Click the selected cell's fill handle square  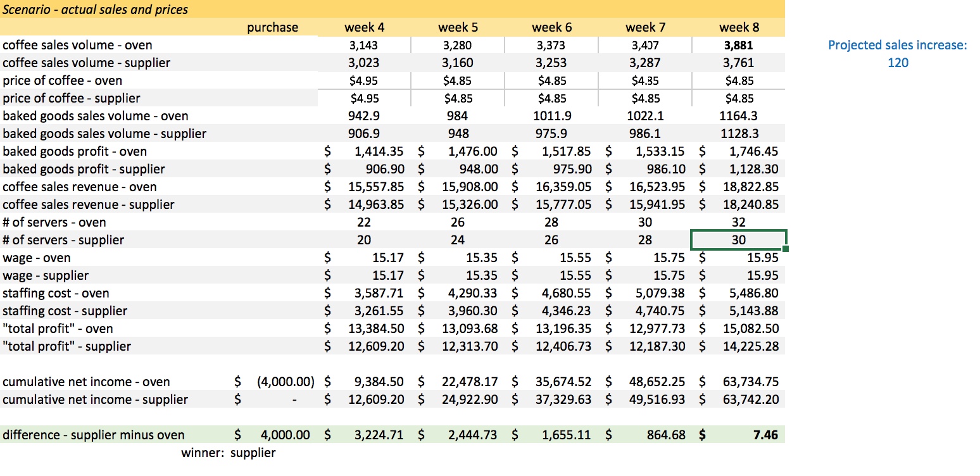point(786,249)
